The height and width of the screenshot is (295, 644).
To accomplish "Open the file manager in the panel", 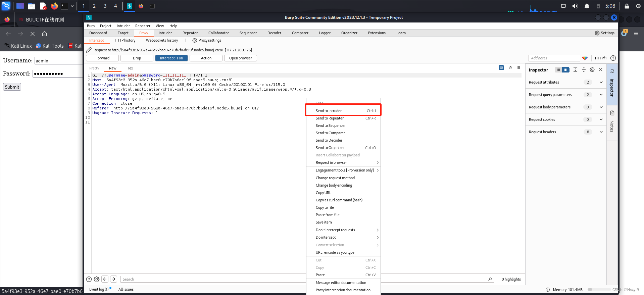I will pyautogui.click(x=32, y=6).
